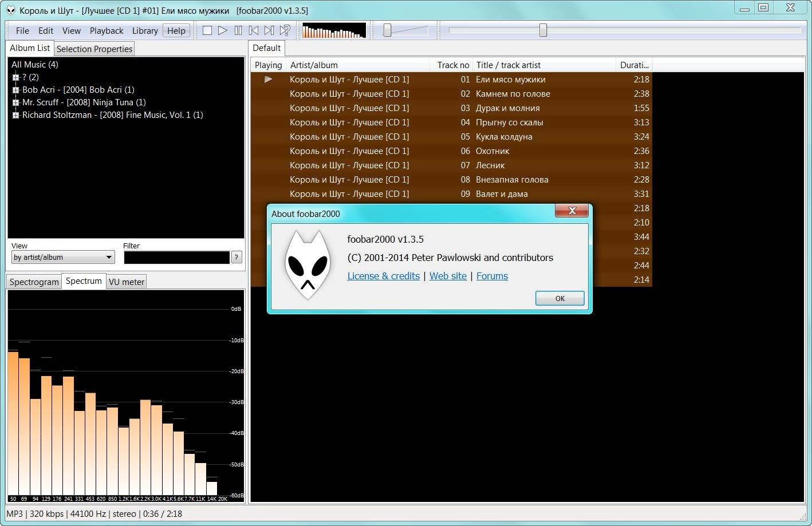Close the About foobar2000 dialog
This screenshot has width=812, height=526.
571,211
